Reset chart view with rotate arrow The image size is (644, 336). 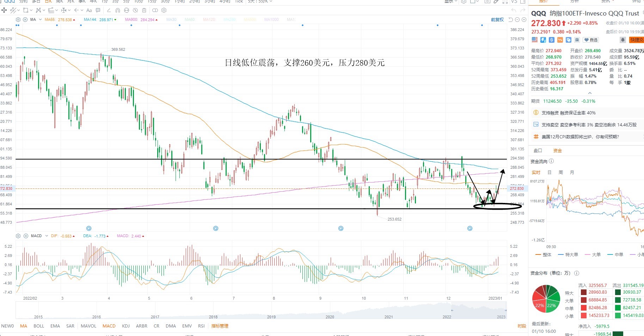(x=511, y=20)
